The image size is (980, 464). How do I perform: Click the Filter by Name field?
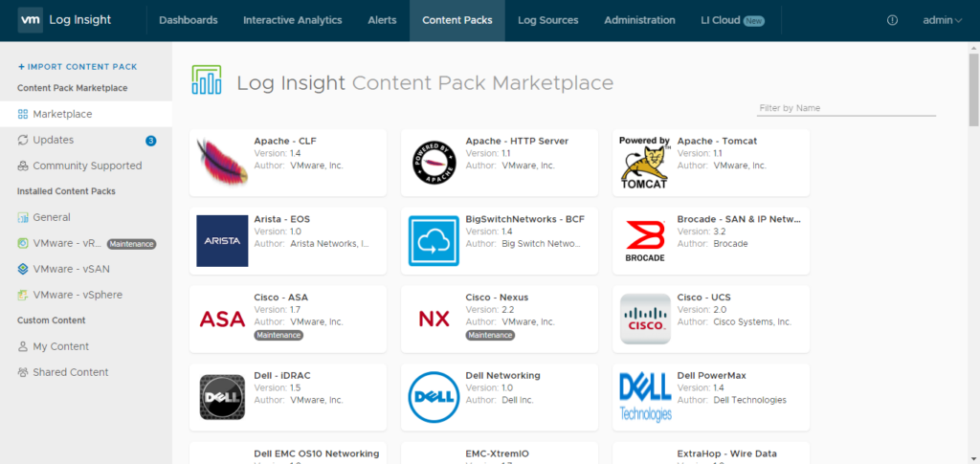click(x=846, y=108)
